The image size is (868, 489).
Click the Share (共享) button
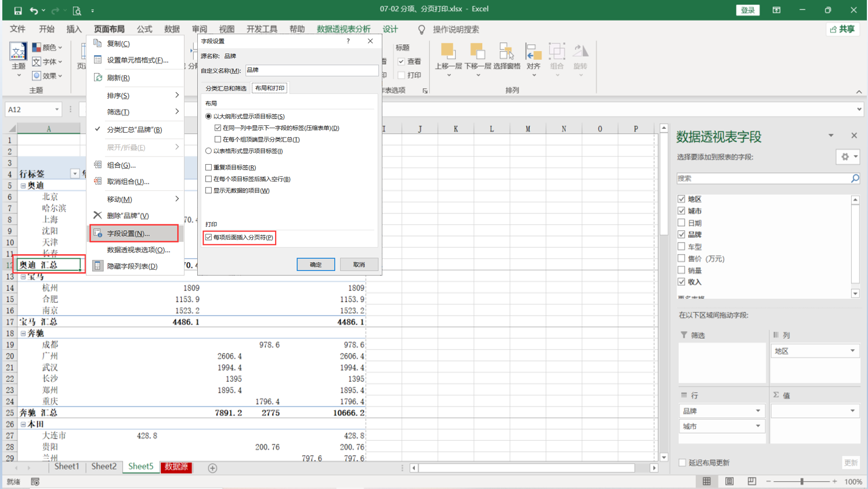tap(842, 29)
